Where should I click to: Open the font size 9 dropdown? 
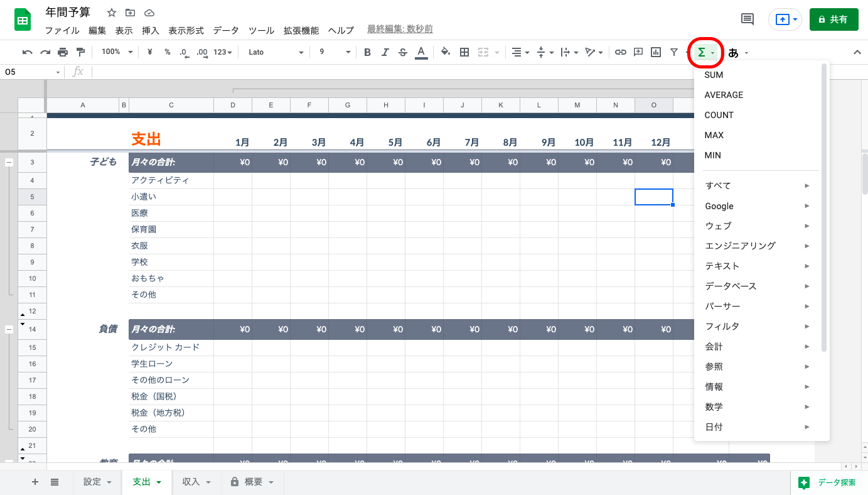[335, 52]
